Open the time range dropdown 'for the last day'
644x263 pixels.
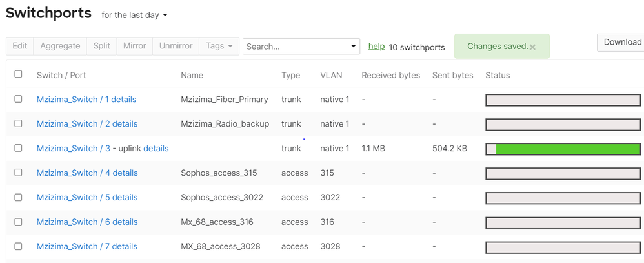coord(134,16)
